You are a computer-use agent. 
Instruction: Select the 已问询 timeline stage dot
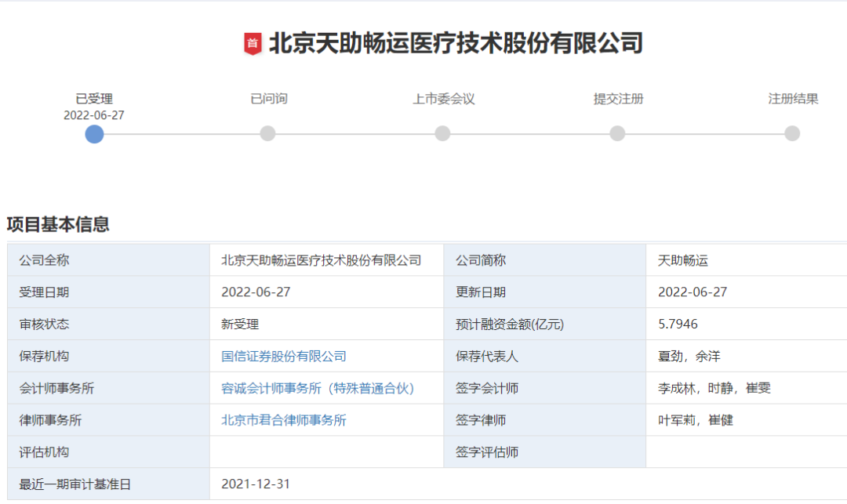pyautogui.click(x=268, y=133)
